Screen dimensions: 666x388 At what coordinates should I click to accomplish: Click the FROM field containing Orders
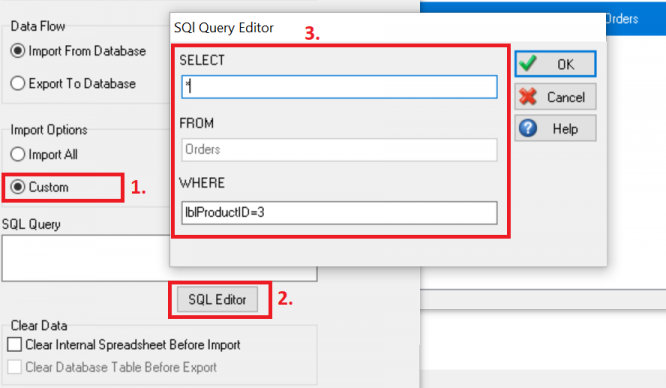point(339,150)
